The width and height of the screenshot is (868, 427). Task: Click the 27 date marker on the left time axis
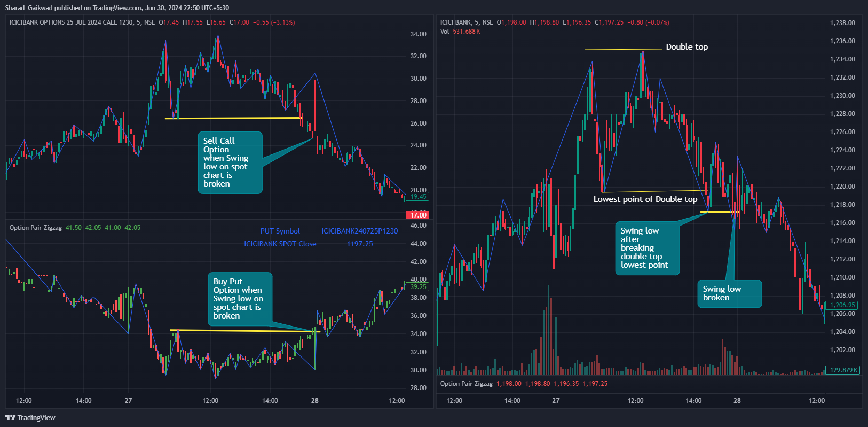128,401
